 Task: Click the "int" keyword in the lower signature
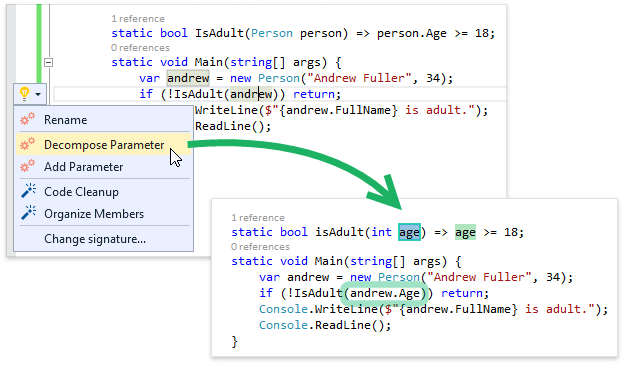(381, 232)
